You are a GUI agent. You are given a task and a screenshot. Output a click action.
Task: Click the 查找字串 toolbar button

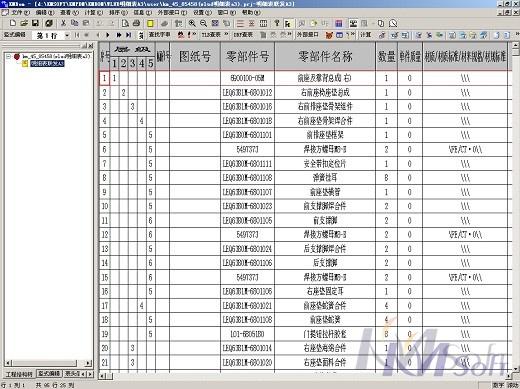click(159, 35)
